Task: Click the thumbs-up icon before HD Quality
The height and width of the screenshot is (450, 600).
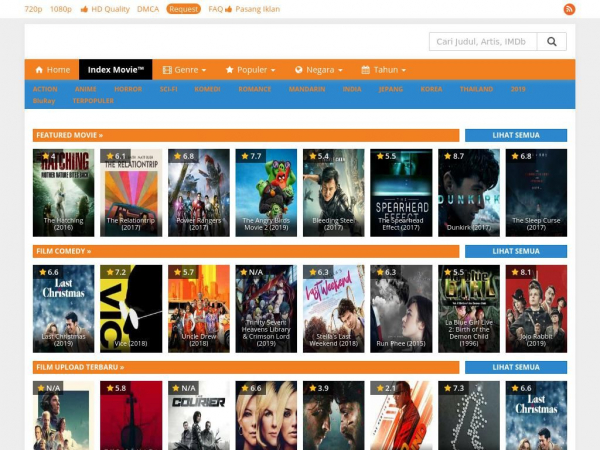Action: 84,9
